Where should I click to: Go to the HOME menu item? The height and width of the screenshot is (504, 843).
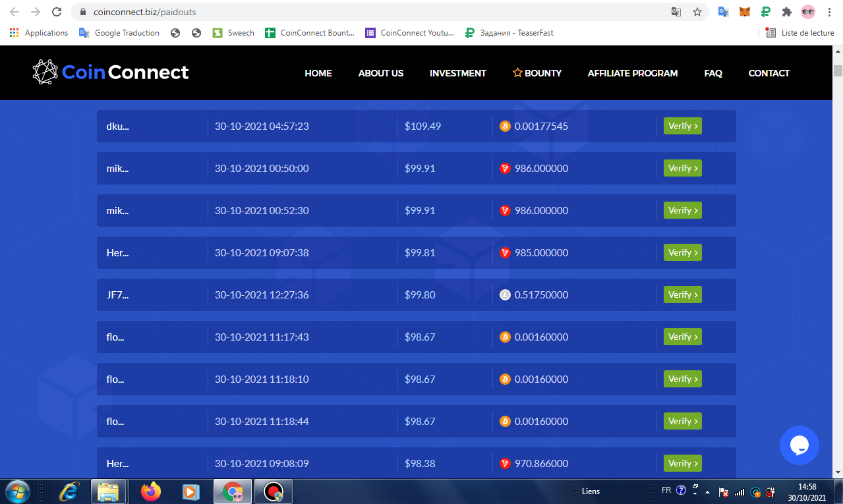[x=318, y=73]
